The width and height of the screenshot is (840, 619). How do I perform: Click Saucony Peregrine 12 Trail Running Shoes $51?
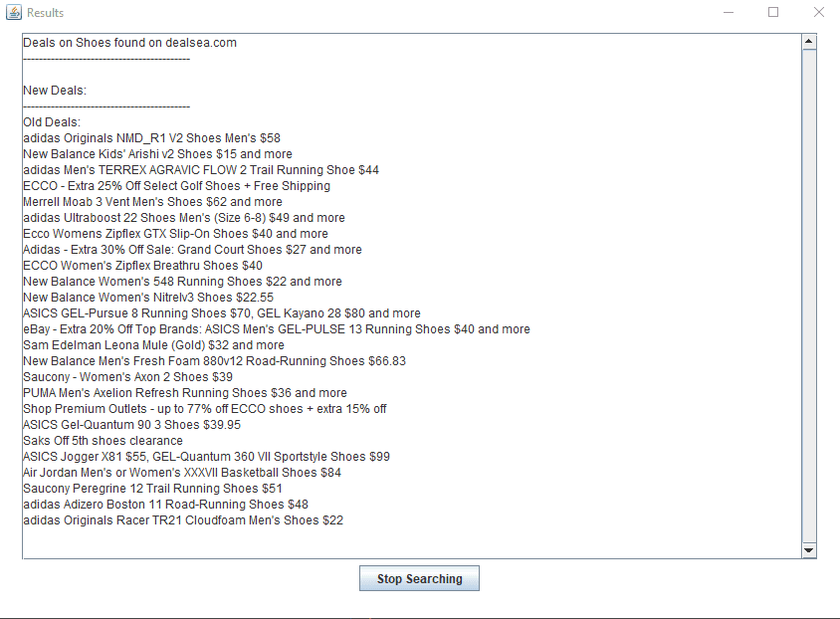152,489
